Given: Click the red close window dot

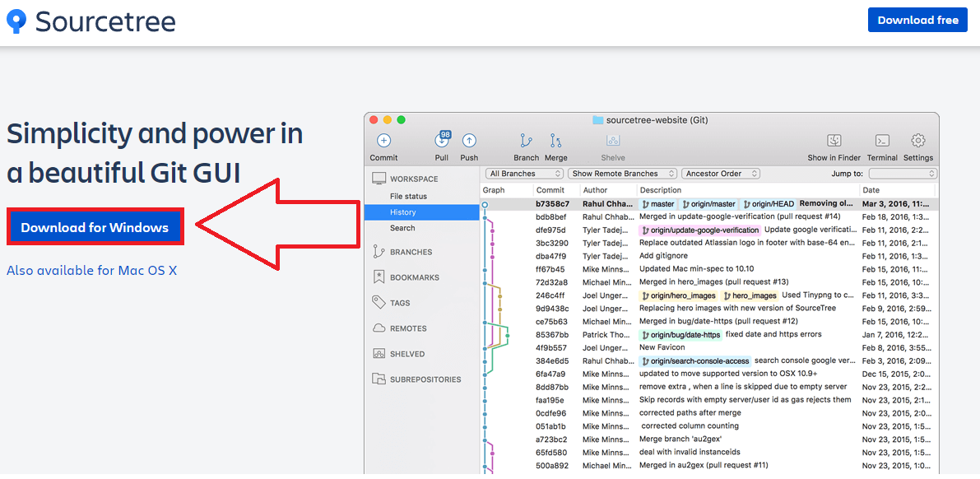Looking at the screenshot, I should coord(374,119).
